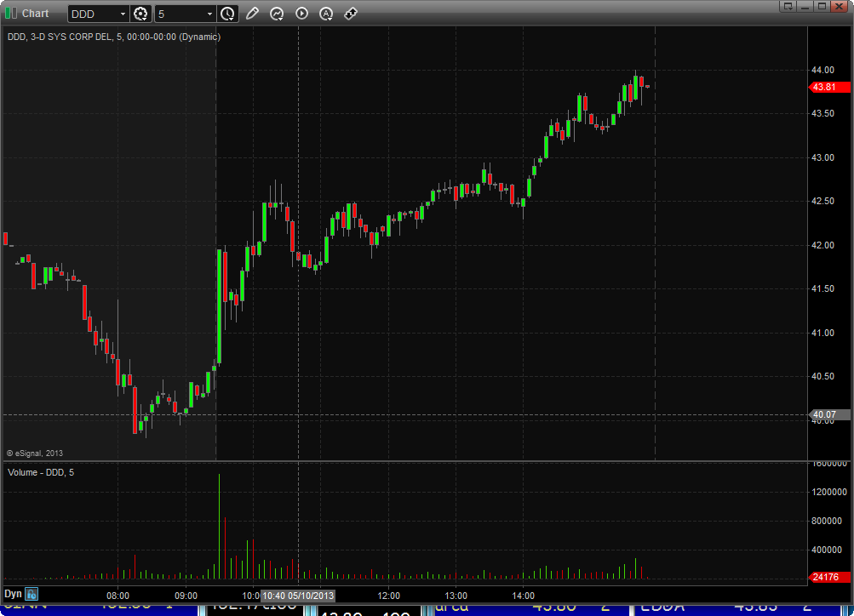Click the 1200000 volume axis label
Image resolution: width=854 pixels, height=616 pixels.
click(x=829, y=492)
